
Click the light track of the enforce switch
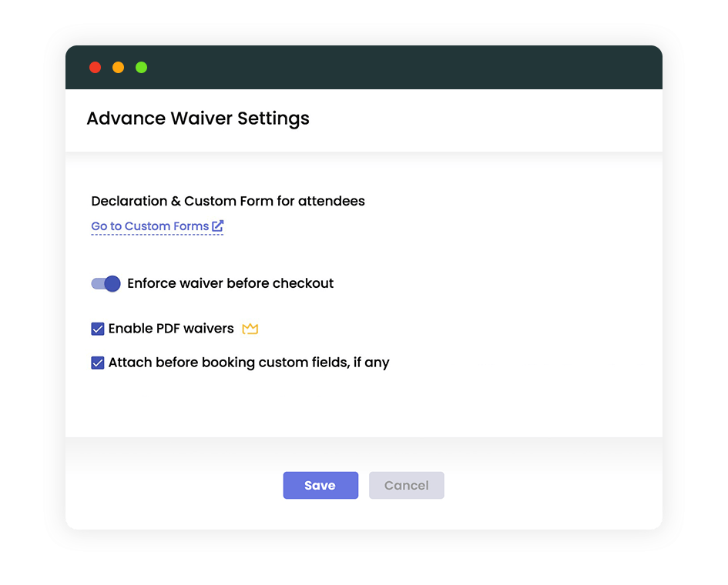pos(96,283)
